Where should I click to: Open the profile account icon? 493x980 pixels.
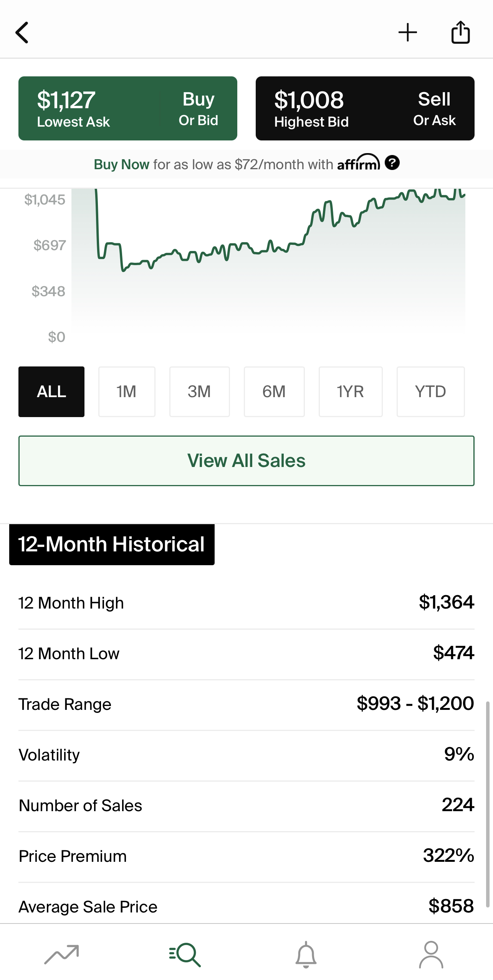click(x=431, y=954)
